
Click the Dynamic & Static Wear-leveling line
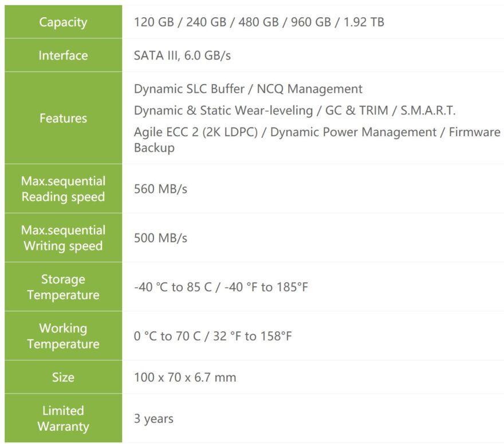point(294,110)
